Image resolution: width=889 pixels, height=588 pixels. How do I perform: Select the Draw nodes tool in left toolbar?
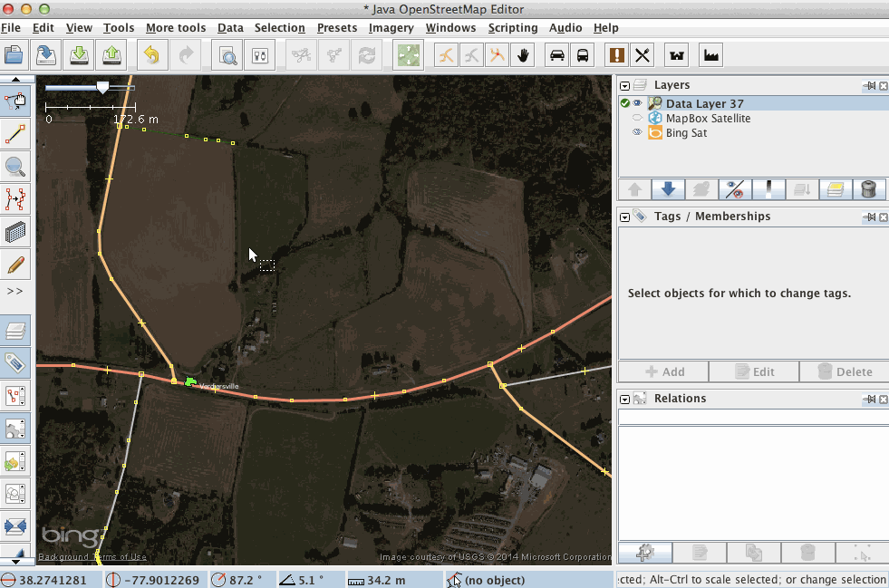click(x=14, y=134)
